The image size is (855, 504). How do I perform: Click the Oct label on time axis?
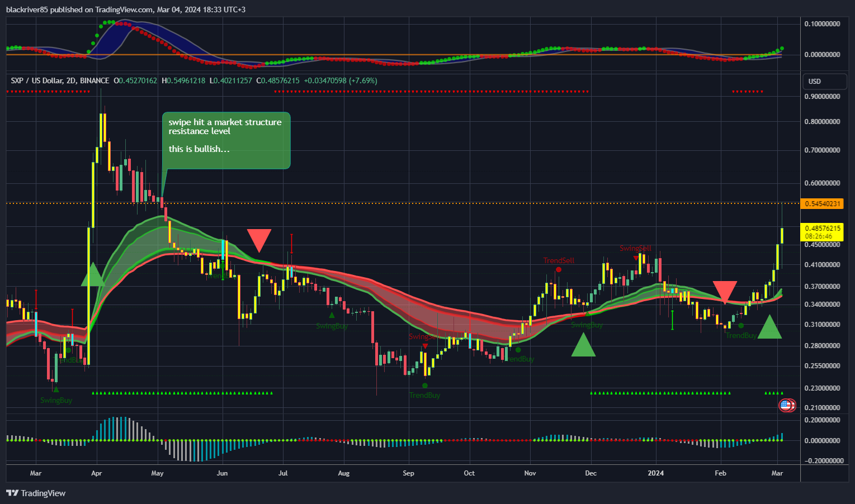point(469,473)
